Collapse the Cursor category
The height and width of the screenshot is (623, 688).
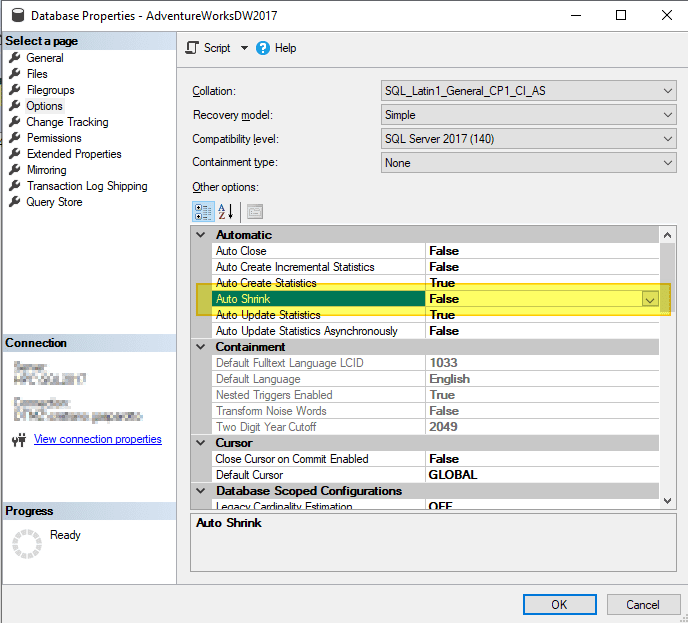pyautogui.click(x=201, y=443)
